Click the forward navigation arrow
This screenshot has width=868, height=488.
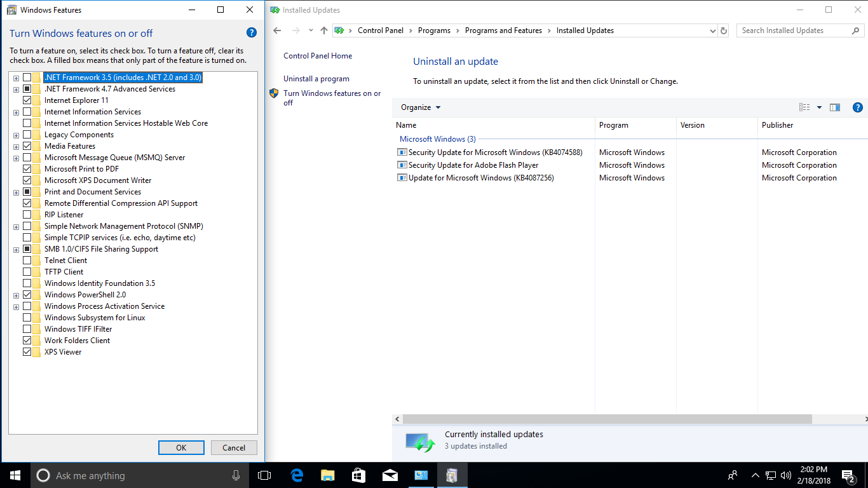tap(295, 30)
